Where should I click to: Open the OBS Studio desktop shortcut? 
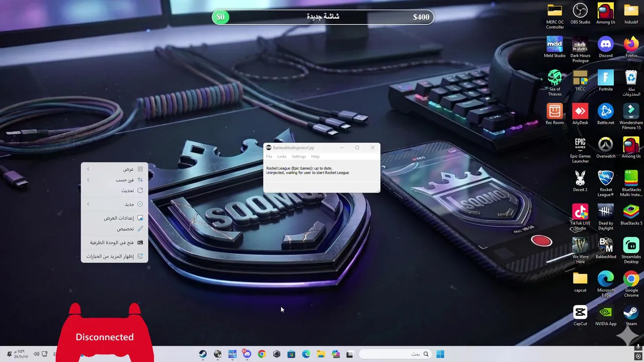point(580,14)
